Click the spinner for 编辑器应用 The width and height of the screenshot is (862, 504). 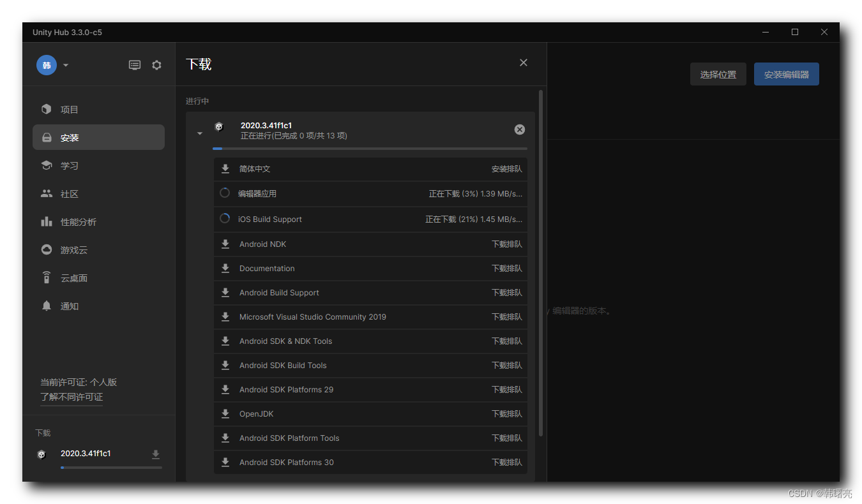click(x=225, y=193)
